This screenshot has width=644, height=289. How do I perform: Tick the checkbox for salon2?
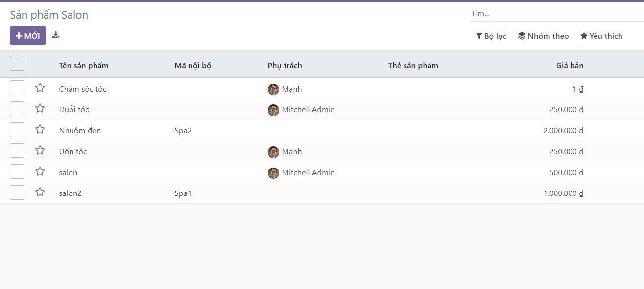pyautogui.click(x=17, y=193)
